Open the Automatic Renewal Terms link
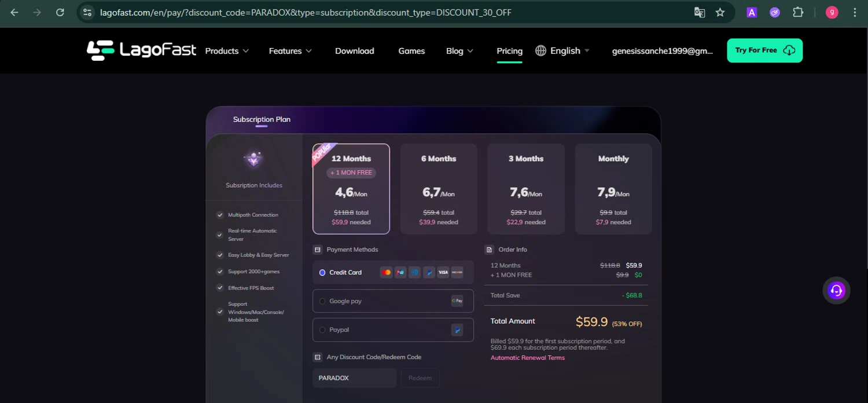Image resolution: width=868 pixels, height=403 pixels. (x=528, y=358)
